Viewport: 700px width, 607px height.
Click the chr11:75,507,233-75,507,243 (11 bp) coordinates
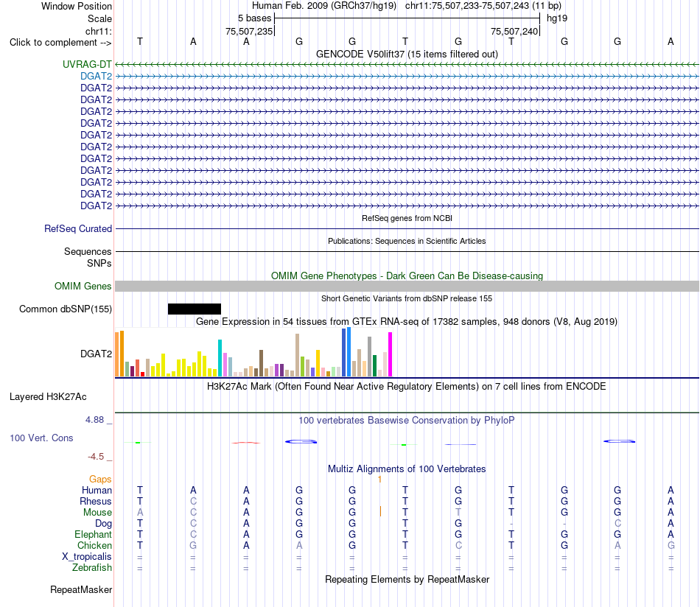coord(483,6)
